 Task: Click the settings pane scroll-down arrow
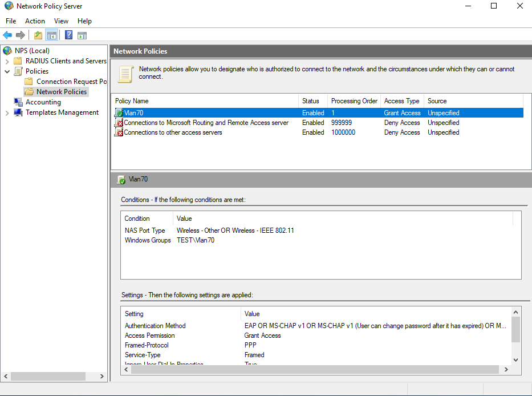coord(515,359)
